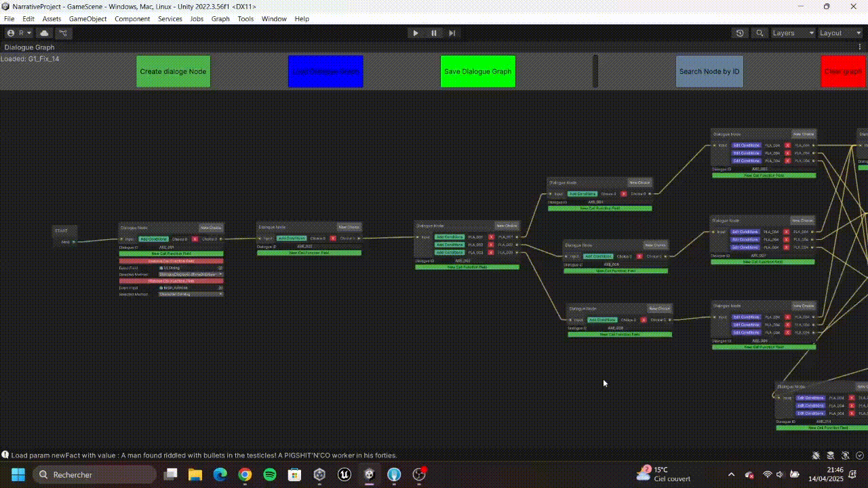Delete first PLA_004 choice on AXE_007 node
This screenshot has height=488, width=868.
(788, 232)
